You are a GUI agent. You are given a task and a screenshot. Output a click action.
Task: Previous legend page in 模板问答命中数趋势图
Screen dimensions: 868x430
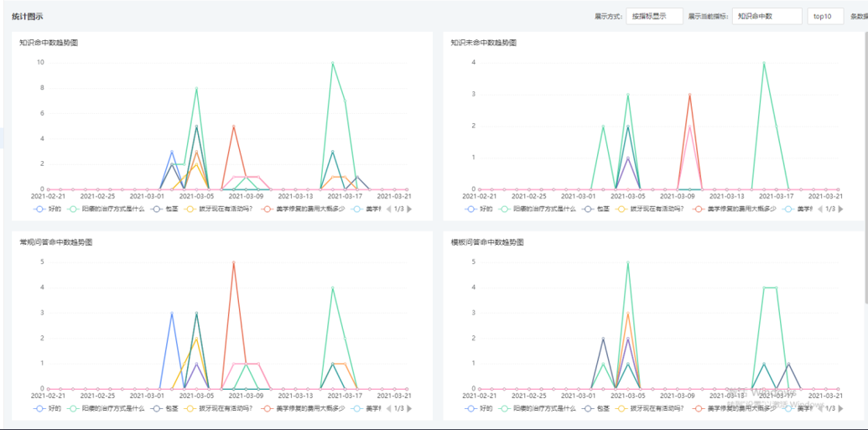coord(819,408)
